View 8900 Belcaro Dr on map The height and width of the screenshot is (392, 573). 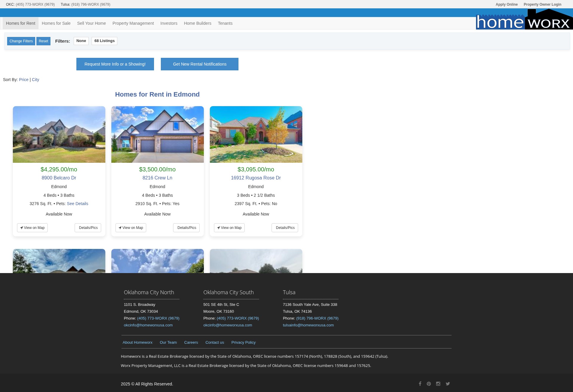coord(32,228)
